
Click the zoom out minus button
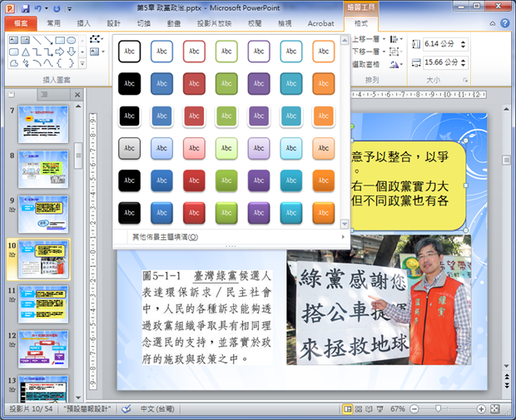click(x=414, y=409)
